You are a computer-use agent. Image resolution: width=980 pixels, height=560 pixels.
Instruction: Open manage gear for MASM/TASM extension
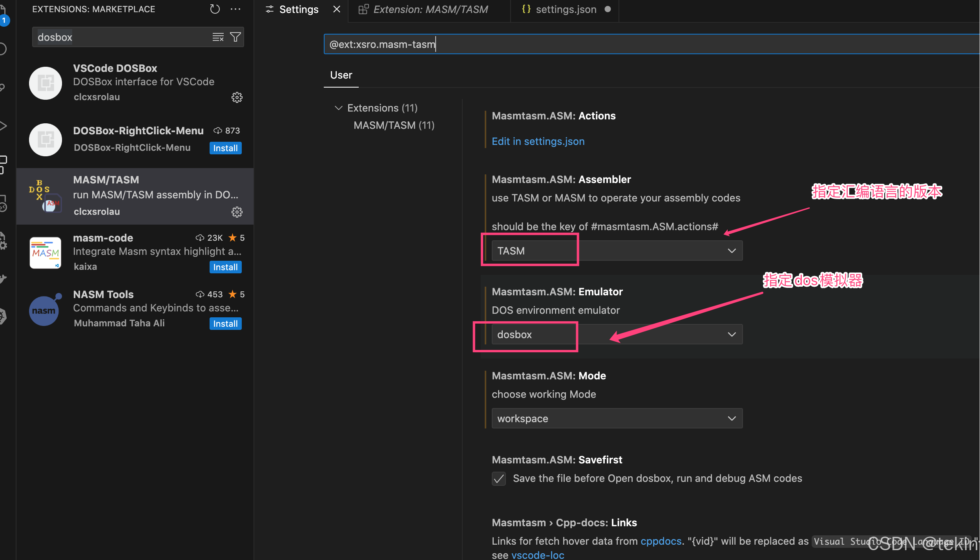[237, 212]
